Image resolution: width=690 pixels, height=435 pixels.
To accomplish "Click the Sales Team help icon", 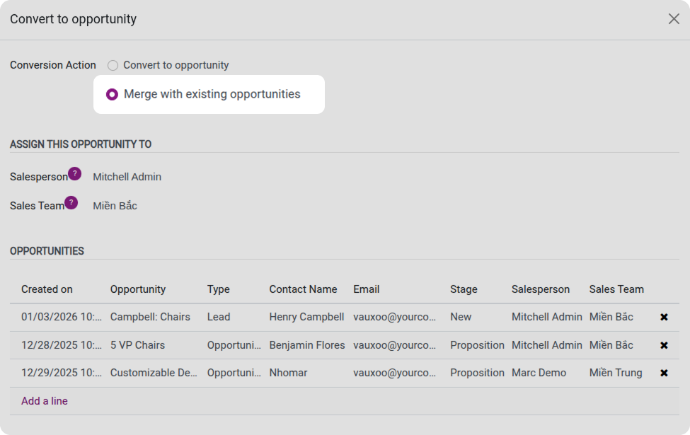I will [x=71, y=202].
